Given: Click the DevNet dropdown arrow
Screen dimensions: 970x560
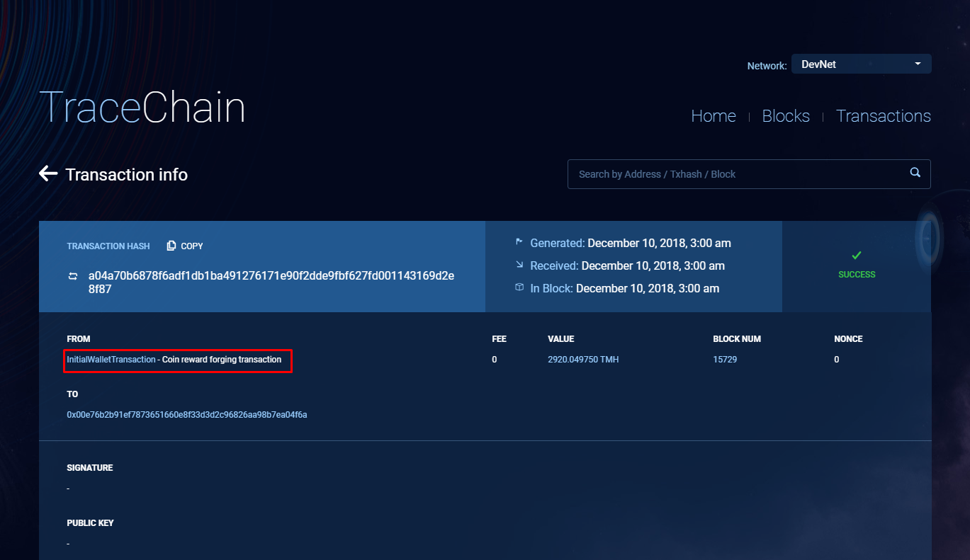Looking at the screenshot, I should point(918,64).
